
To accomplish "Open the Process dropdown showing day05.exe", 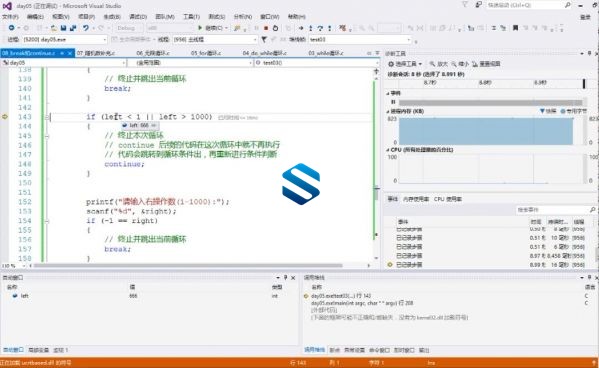I will coord(65,39).
